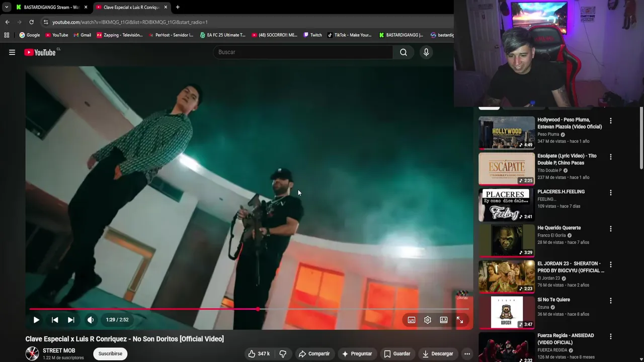Open the Preguntar AI button

357,354
